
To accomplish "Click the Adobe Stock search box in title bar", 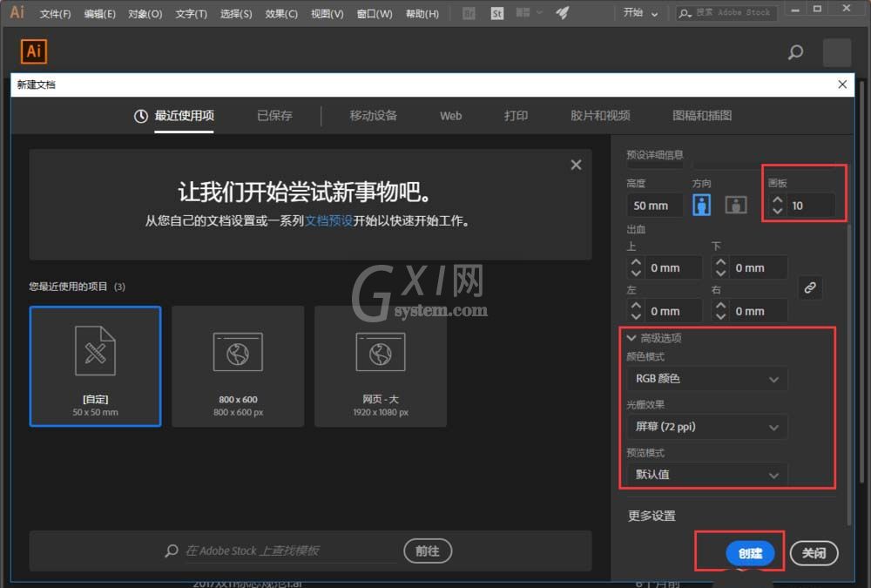I will click(x=726, y=13).
